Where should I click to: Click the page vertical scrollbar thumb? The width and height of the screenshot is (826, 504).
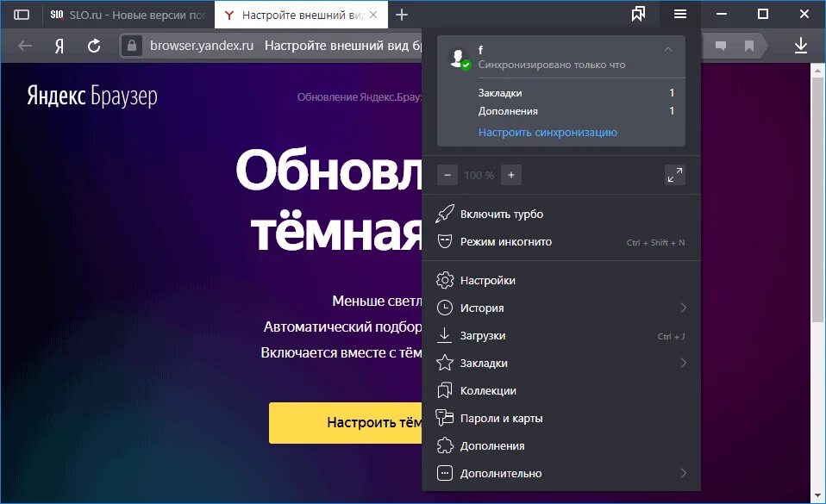point(817,199)
